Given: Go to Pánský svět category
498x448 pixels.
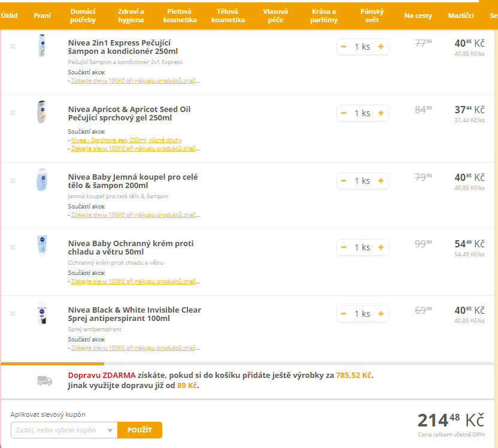Looking at the screenshot, I should tap(372, 16).
